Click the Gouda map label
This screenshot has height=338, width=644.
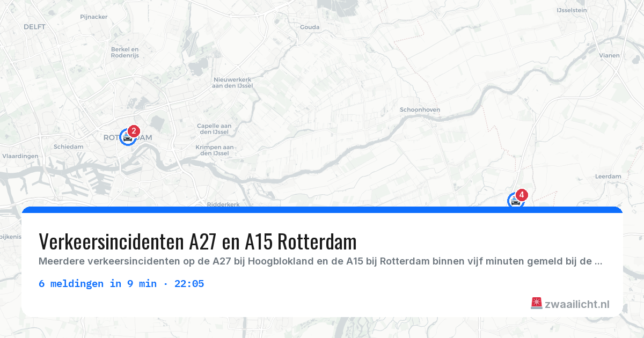(310, 27)
